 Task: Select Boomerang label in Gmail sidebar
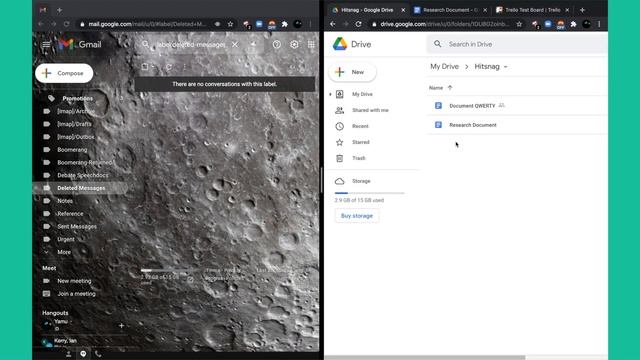72,150
